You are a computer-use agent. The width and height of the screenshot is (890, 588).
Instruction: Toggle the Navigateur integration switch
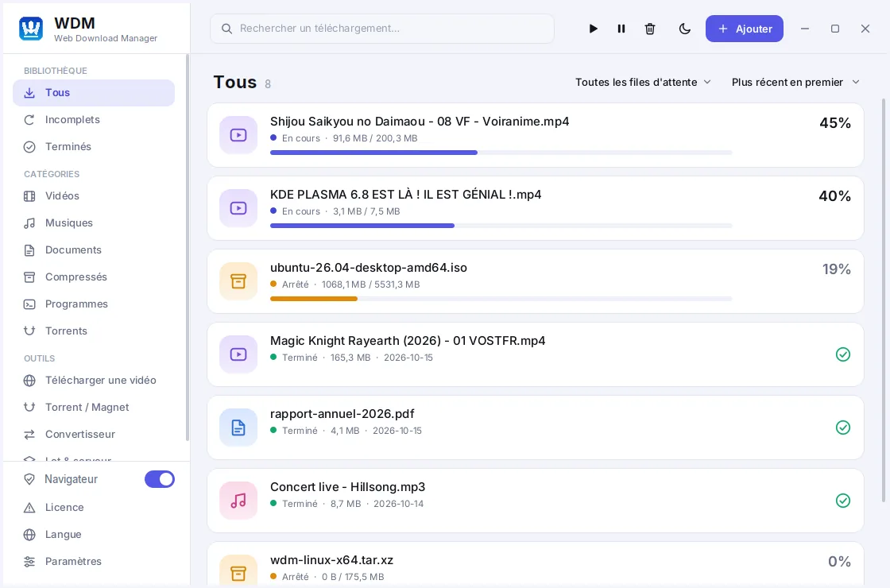coord(160,479)
